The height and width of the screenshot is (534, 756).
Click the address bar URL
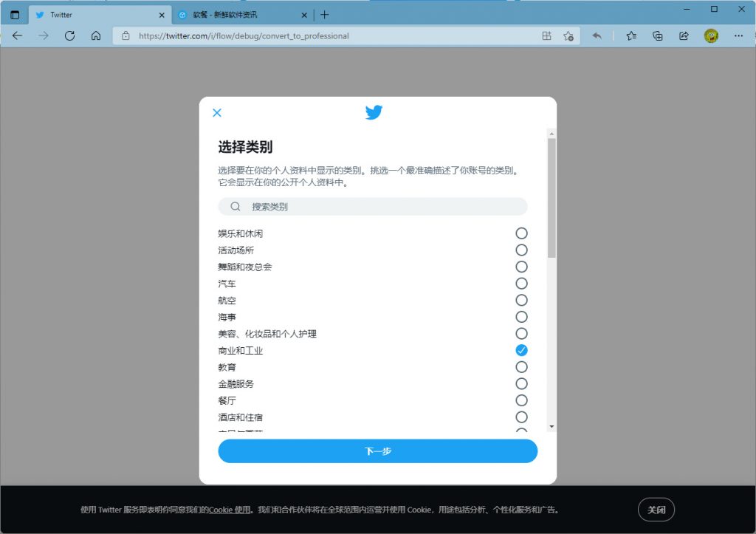[x=244, y=35]
